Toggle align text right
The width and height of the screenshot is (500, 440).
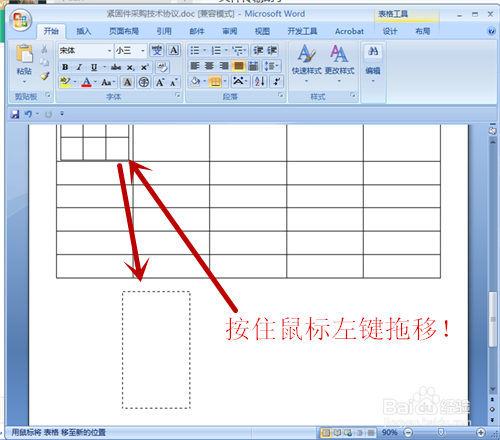(x=224, y=66)
